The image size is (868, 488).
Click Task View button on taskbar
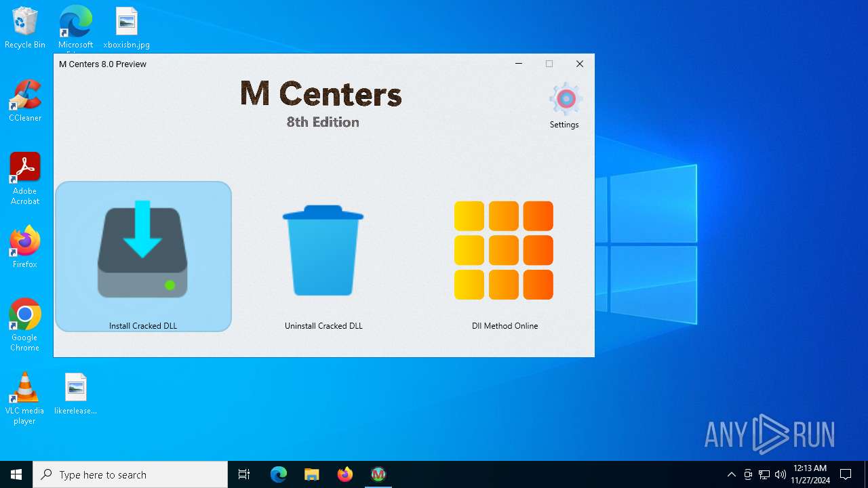click(x=244, y=474)
